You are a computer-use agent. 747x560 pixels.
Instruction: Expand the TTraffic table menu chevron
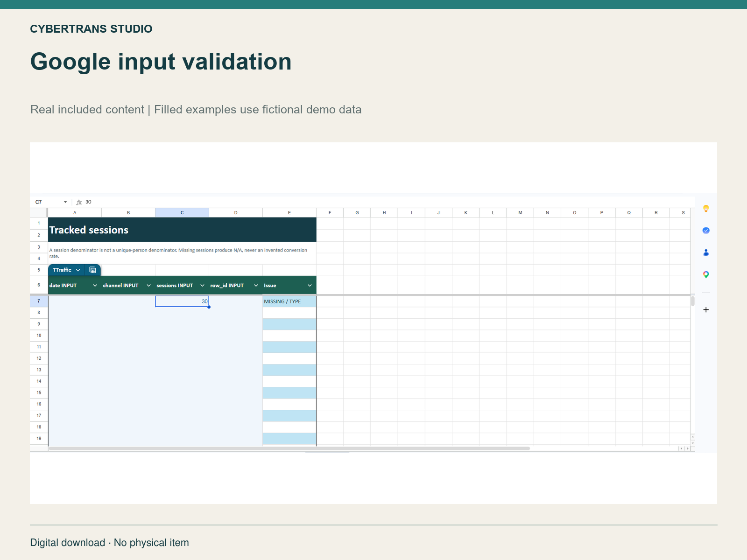78,270
